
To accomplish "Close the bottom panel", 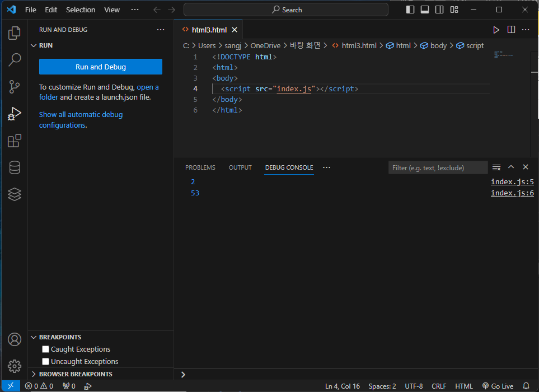I will click(525, 167).
